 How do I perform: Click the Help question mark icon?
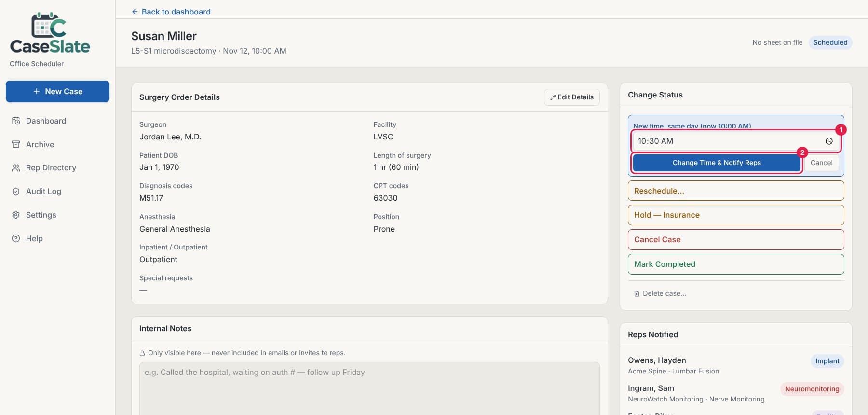pyautogui.click(x=16, y=238)
